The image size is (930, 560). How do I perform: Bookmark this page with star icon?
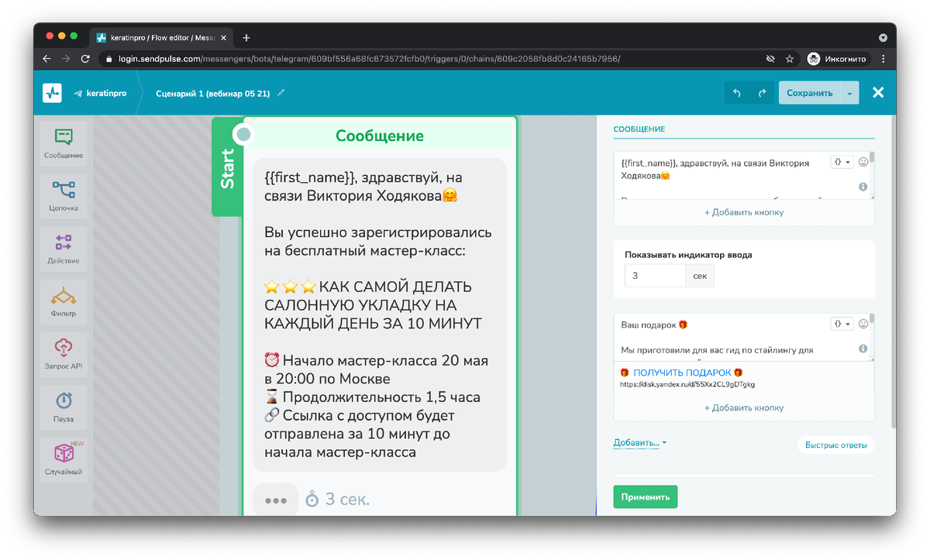click(790, 59)
